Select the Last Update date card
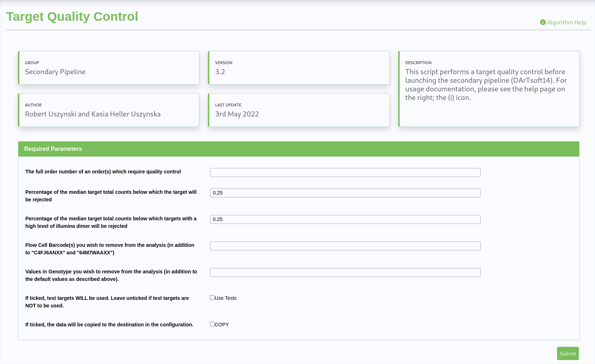Viewport: 595px width, 364px height. [299, 110]
